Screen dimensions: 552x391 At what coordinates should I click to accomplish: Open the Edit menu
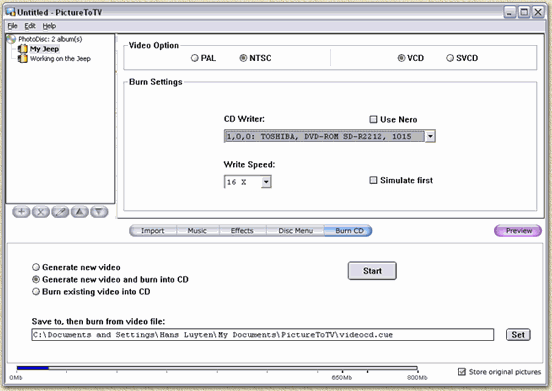pyautogui.click(x=30, y=26)
